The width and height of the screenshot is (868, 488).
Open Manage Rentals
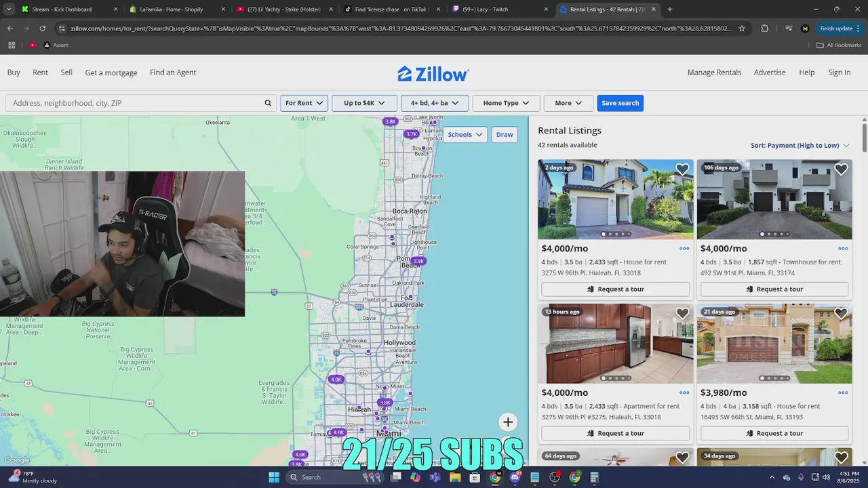[x=714, y=73]
